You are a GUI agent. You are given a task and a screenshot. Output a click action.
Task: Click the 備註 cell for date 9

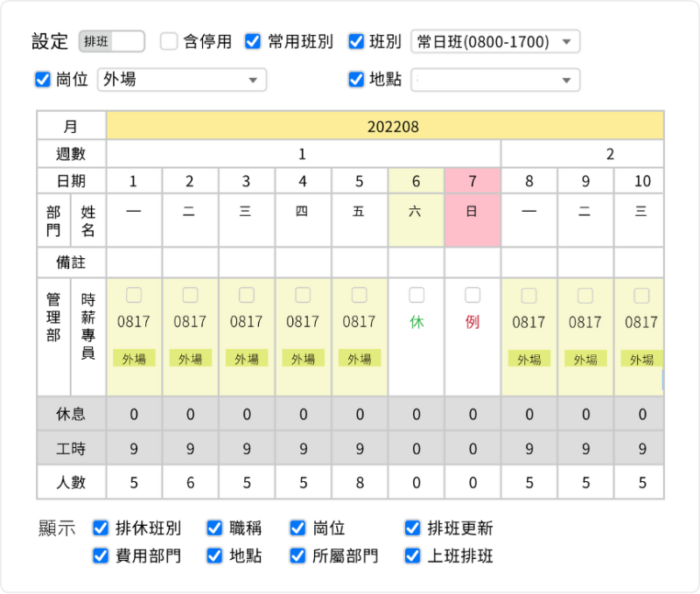(585, 262)
